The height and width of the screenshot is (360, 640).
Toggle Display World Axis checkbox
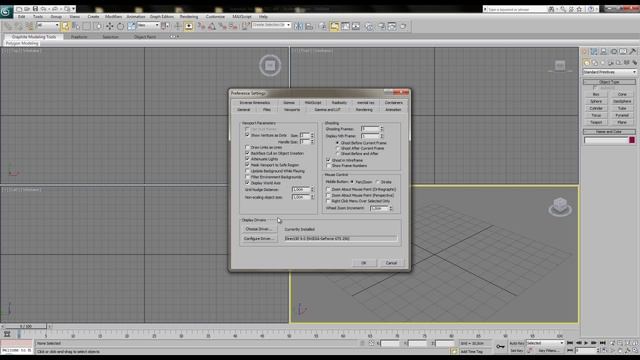pos(247,183)
